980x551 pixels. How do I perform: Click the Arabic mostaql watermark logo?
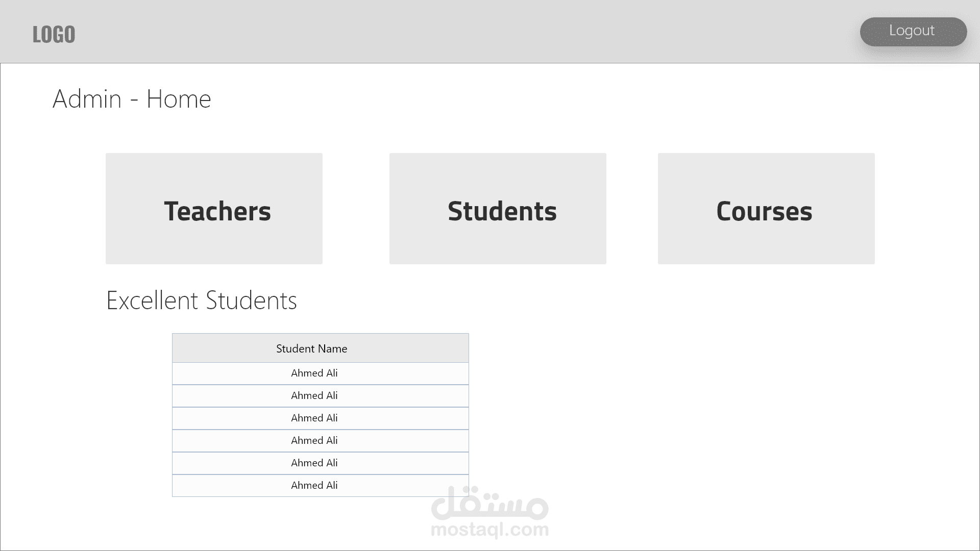[x=490, y=505]
